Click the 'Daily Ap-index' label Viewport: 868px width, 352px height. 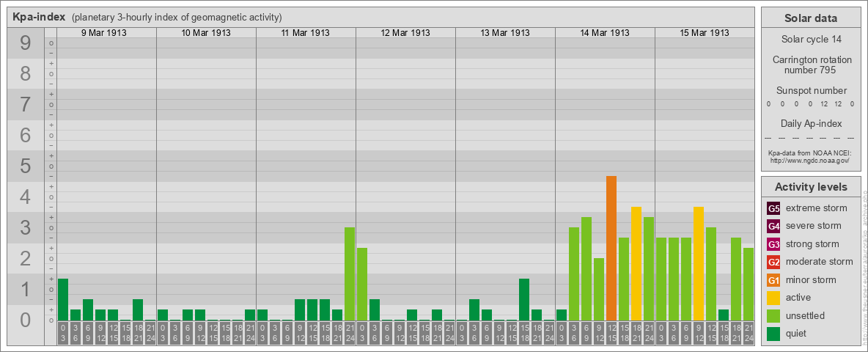[810, 123]
